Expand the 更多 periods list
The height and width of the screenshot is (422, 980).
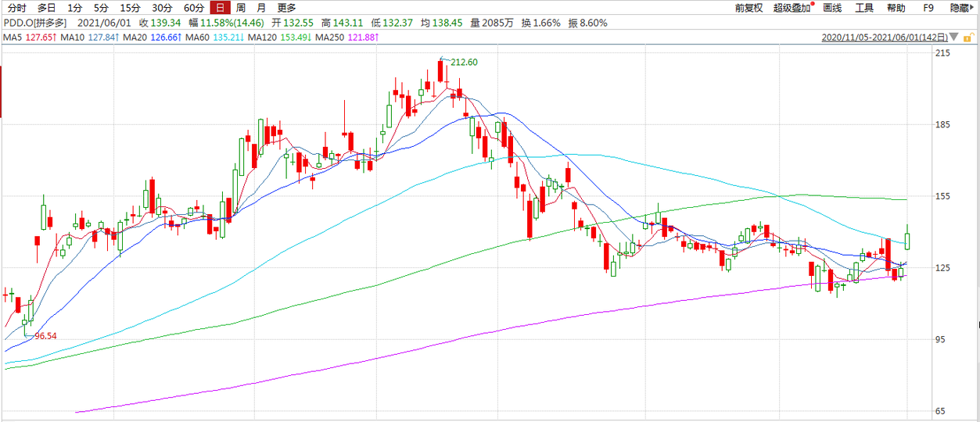point(286,8)
